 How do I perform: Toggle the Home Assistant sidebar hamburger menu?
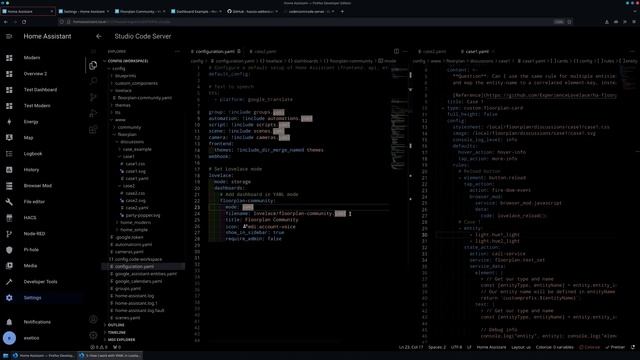tap(9, 36)
